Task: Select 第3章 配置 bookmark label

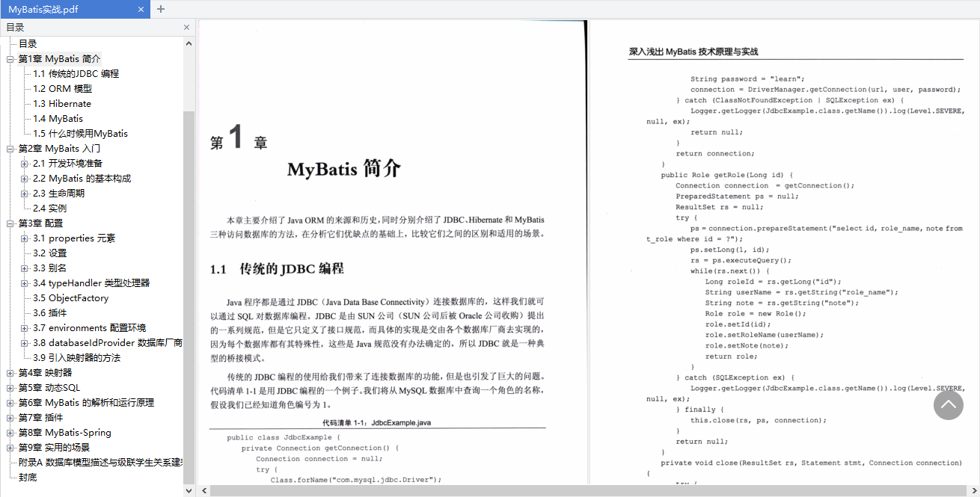Action: coord(40,223)
